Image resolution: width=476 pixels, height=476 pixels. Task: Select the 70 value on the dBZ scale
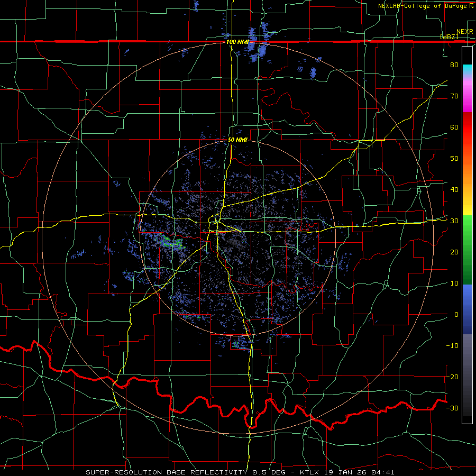point(454,96)
